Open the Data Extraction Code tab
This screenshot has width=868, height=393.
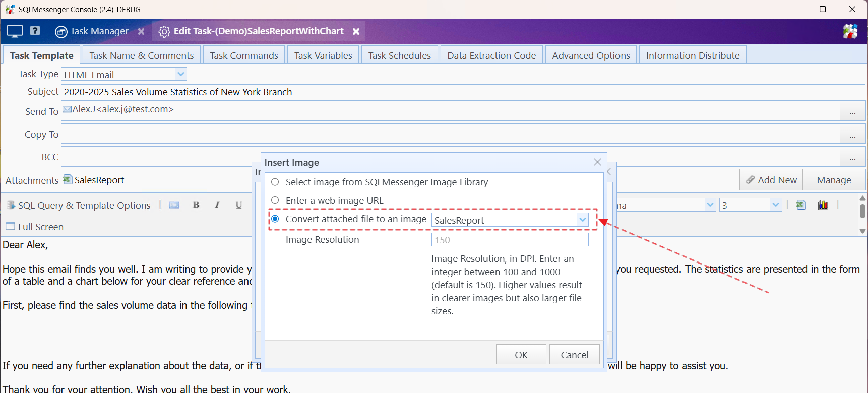[491, 55]
